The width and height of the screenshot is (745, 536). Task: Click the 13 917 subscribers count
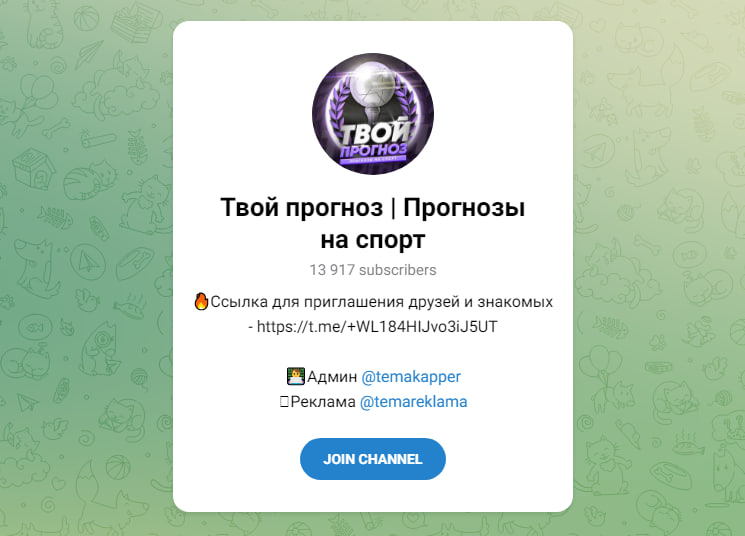pyautogui.click(x=373, y=270)
